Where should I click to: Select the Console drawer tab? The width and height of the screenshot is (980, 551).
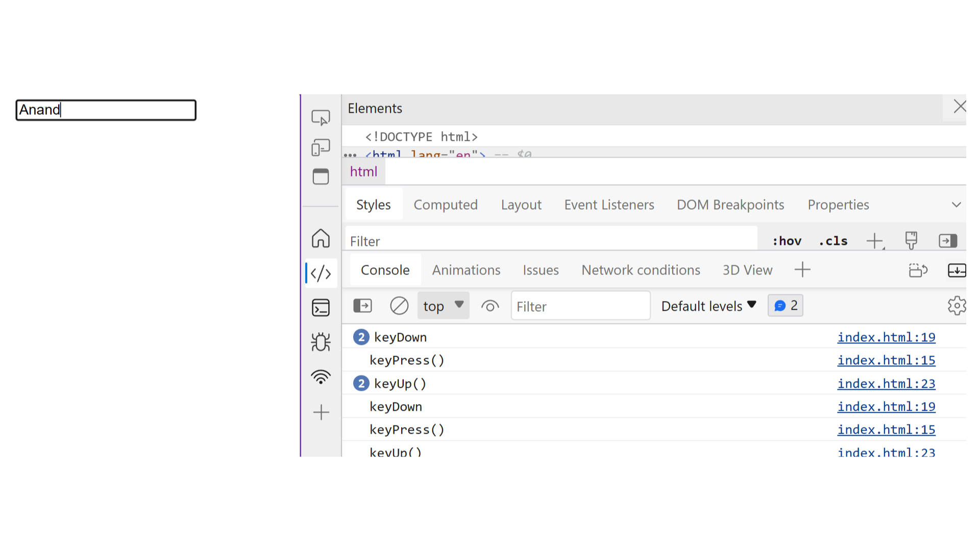click(x=385, y=270)
